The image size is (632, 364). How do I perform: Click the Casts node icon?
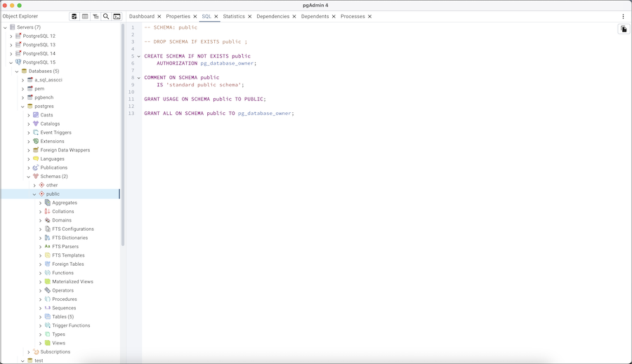[36, 115]
